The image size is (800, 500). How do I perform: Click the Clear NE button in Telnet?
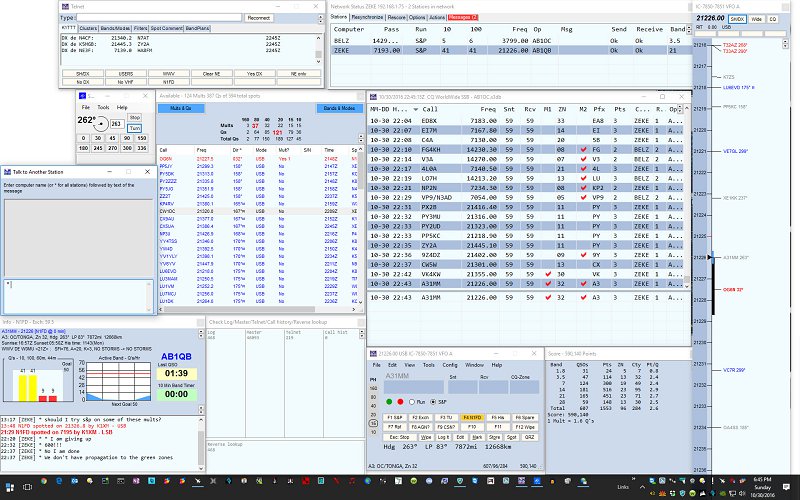click(x=211, y=73)
